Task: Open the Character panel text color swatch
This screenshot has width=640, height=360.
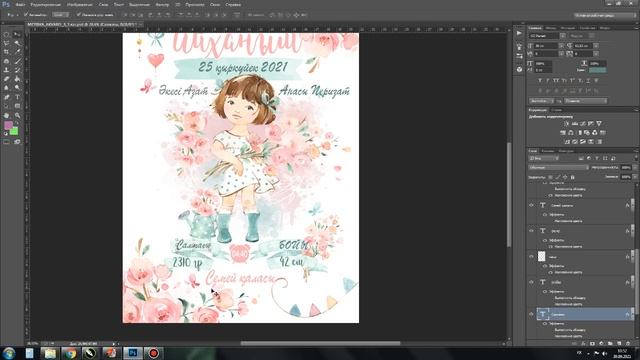Action: pyautogui.click(x=598, y=70)
